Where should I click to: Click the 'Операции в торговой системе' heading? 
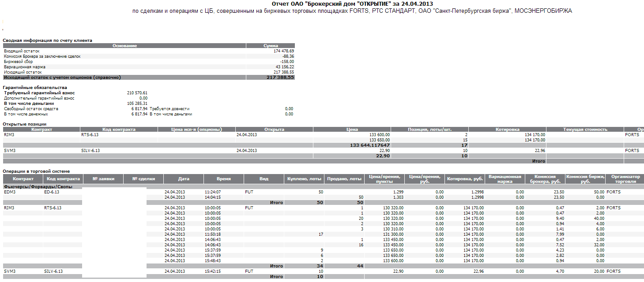pos(36,171)
